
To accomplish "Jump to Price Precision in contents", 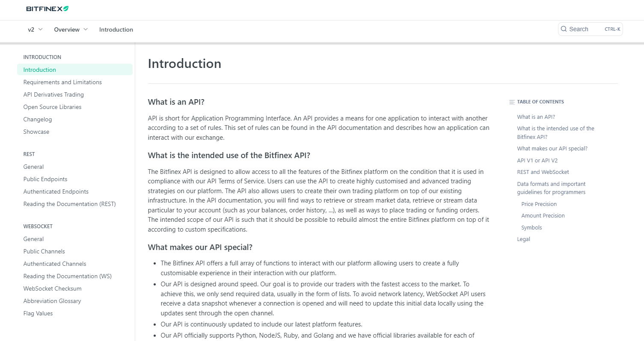I will tap(539, 204).
